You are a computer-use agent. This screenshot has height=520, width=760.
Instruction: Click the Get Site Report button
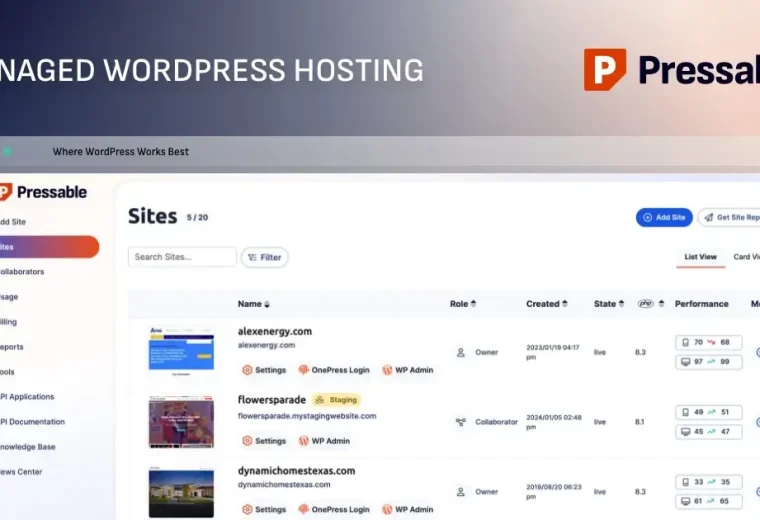click(729, 218)
